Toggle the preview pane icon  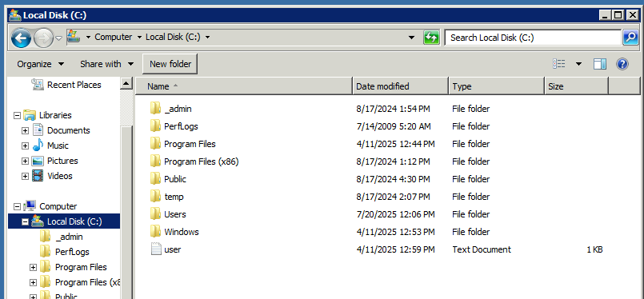pyautogui.click(x=600, y=64)
